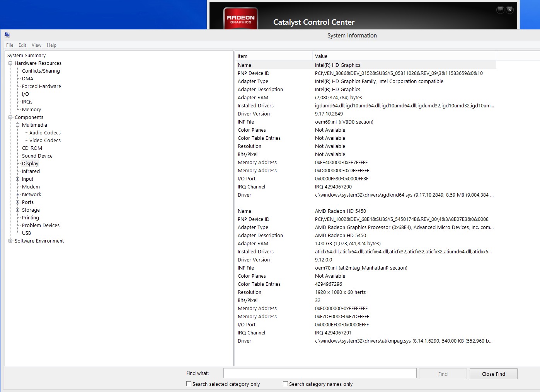This screenshot has height=392, width=540.
Task: Focus the 'Find what' search field
Action: tap(320, 373)
